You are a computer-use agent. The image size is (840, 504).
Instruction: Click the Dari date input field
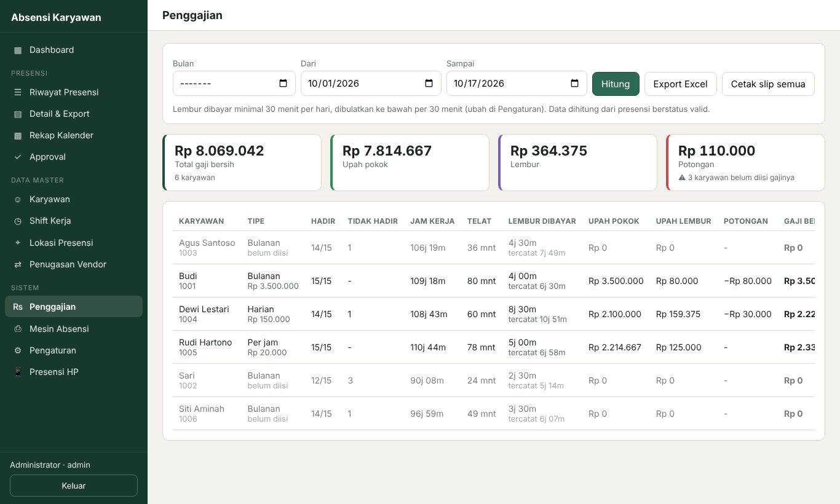tap(371, 84)
